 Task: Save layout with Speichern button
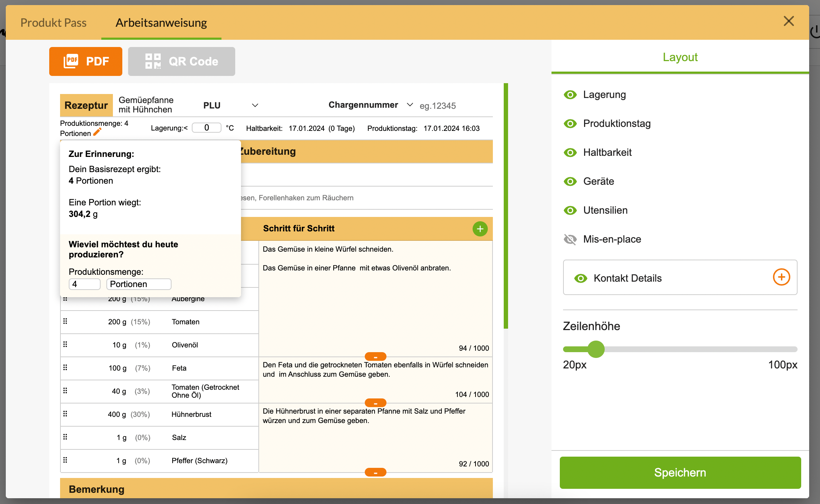[680, 473]
